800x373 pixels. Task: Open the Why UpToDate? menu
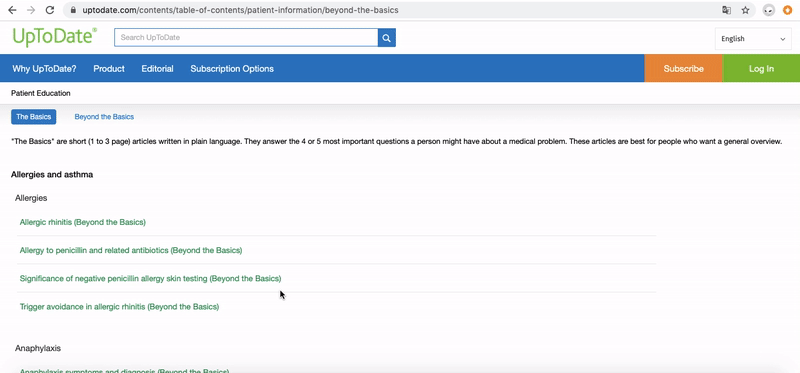(44, 69)
